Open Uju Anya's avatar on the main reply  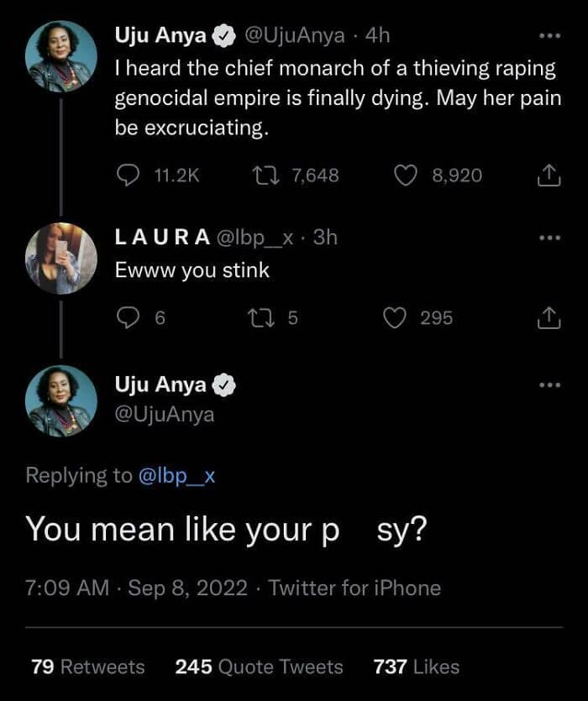[60, 401]
